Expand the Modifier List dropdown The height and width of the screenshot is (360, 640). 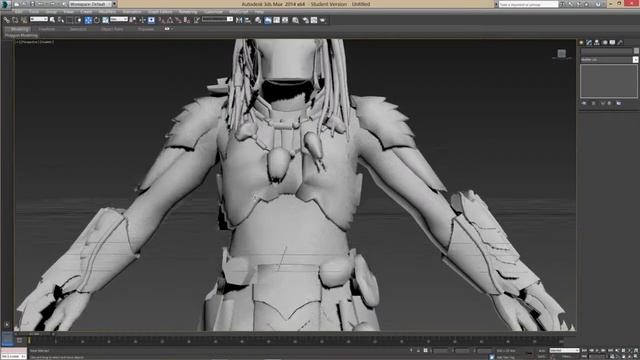(609, 60)
